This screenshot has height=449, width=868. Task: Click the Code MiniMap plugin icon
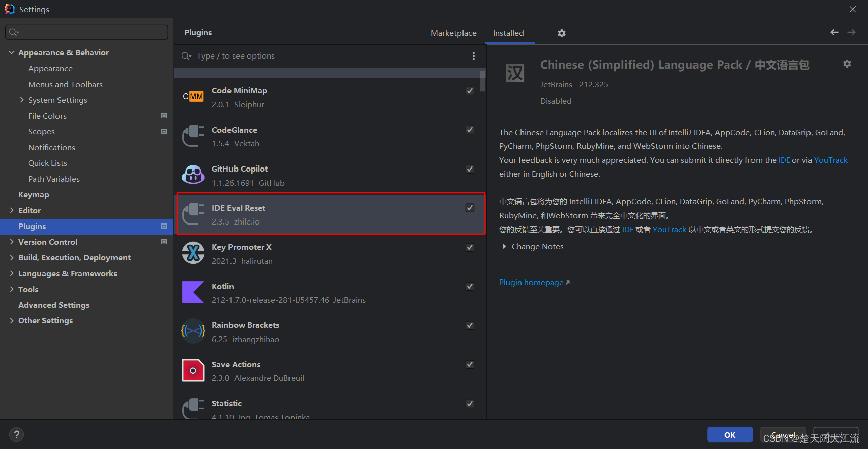(193, 97)
